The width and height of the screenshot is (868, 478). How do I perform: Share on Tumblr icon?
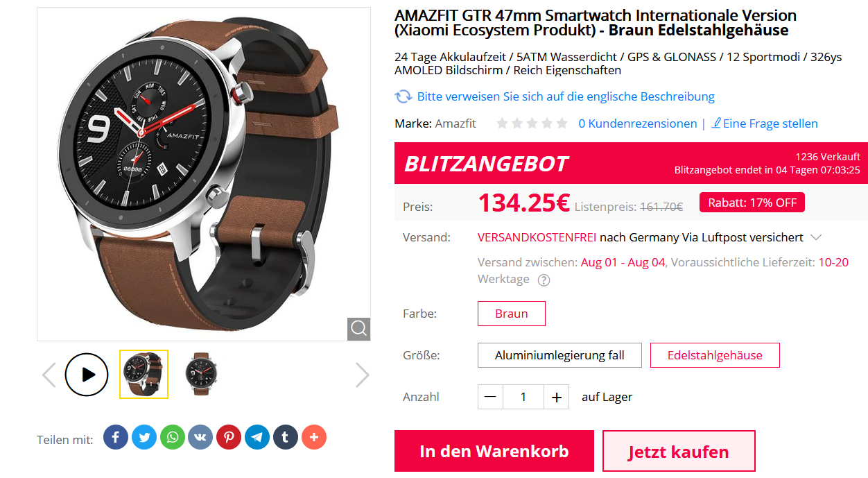(x=286, y=437)
